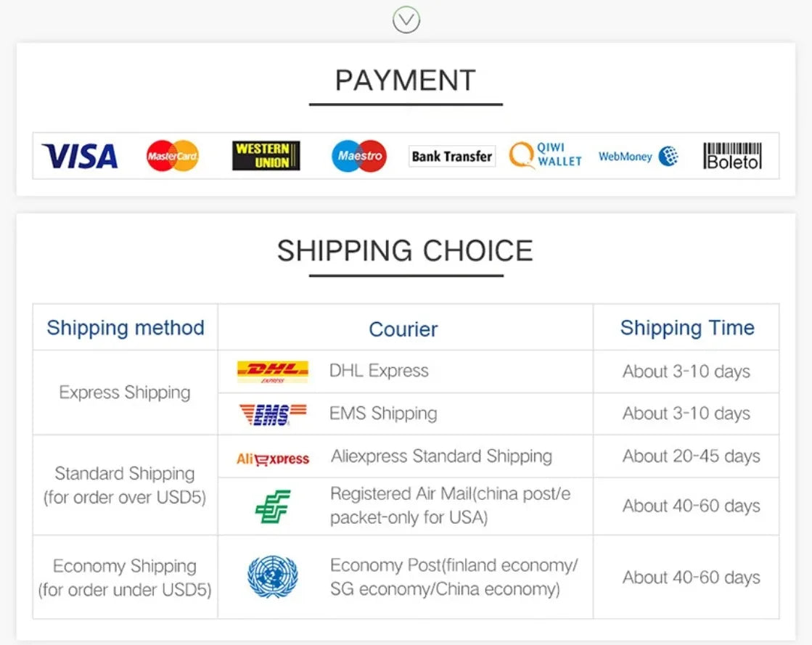Viewport: 812px width, 645px height.
Task: Click the Courier column header
Action: coord(403,329)
